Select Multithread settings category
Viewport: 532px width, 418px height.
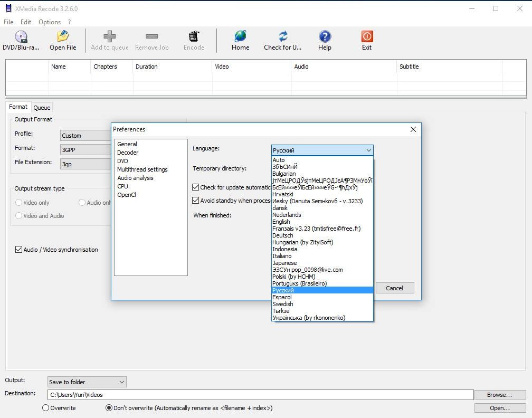pyautogui.click(x=142, y=169)
